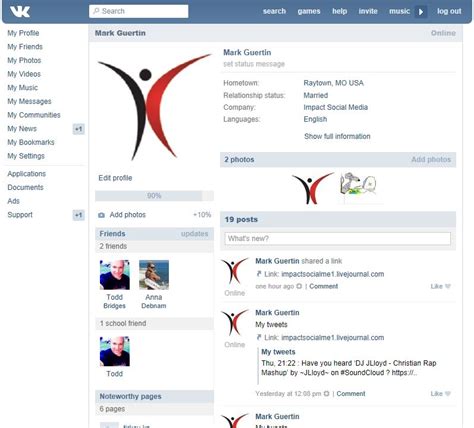Viewport: 474px width, 428px height.
Task: Click the camera icon beside Add photos
Action: click(101, 215)
